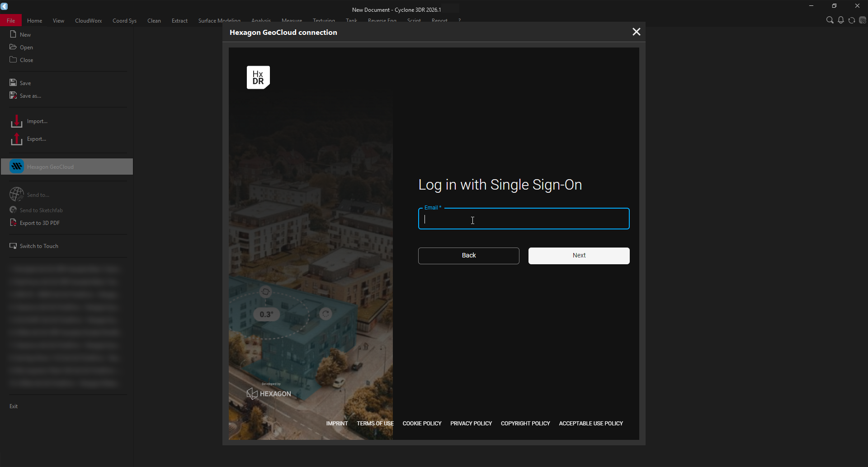Open the Coord Sys tab
This screenshot has width=868, height=467.
pos(125,20)
